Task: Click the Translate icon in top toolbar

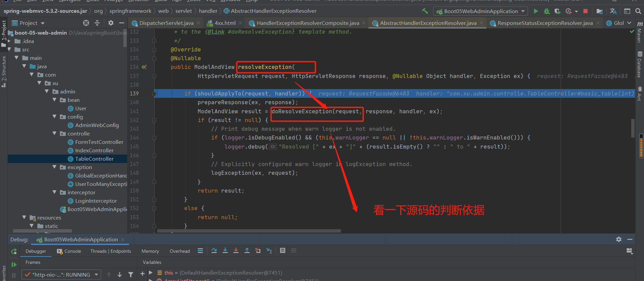Action: [x=613, y=11]
